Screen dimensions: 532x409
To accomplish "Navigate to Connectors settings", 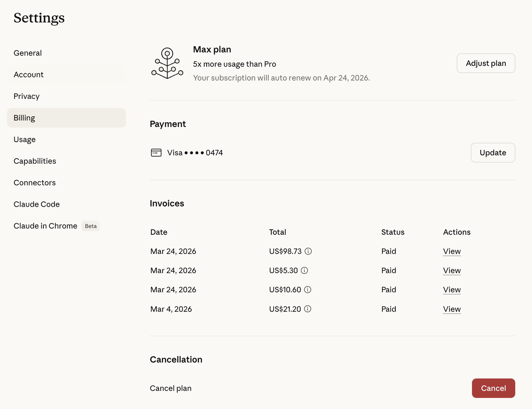I will click(35, 183).
